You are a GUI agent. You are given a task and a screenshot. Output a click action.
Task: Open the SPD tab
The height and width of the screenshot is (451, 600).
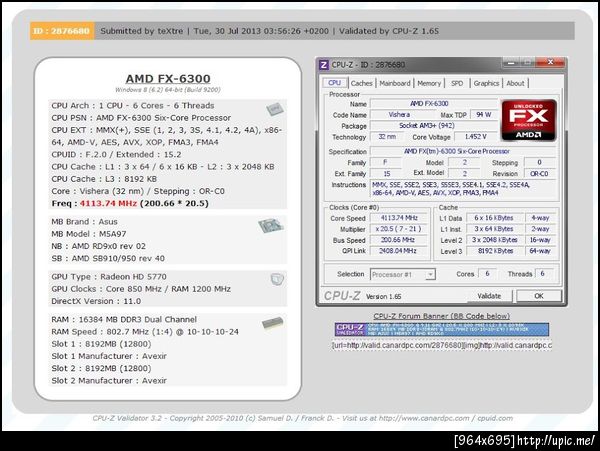[457, 83]
